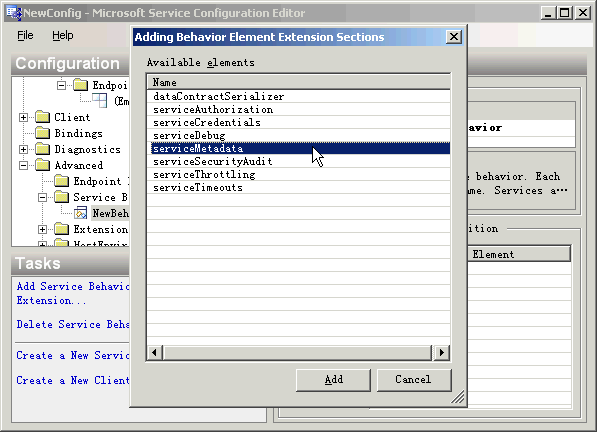Click the Add button
597x432 pixels.
click(x=333, y=379)
